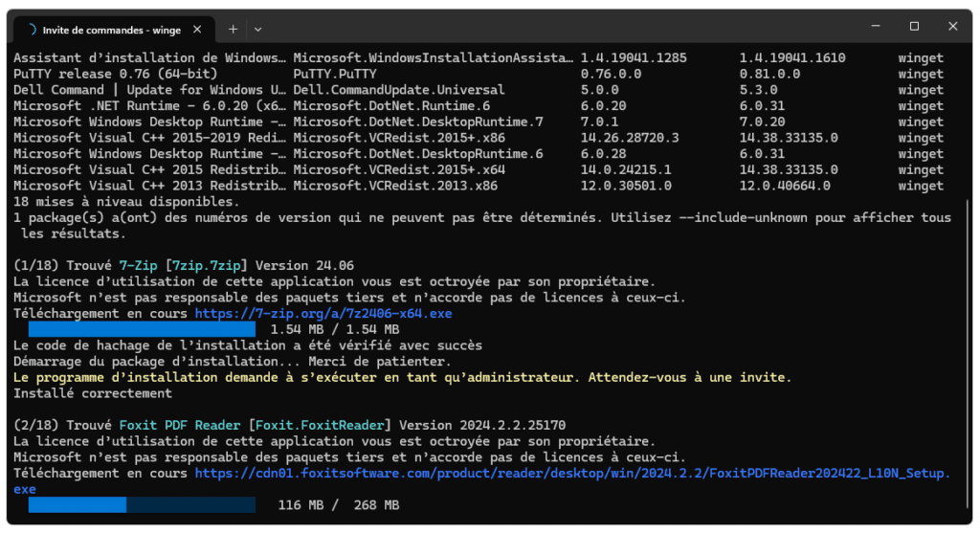Click the Microsoft.VCRedist.2013.x86 package ID

tap(395, 186)
